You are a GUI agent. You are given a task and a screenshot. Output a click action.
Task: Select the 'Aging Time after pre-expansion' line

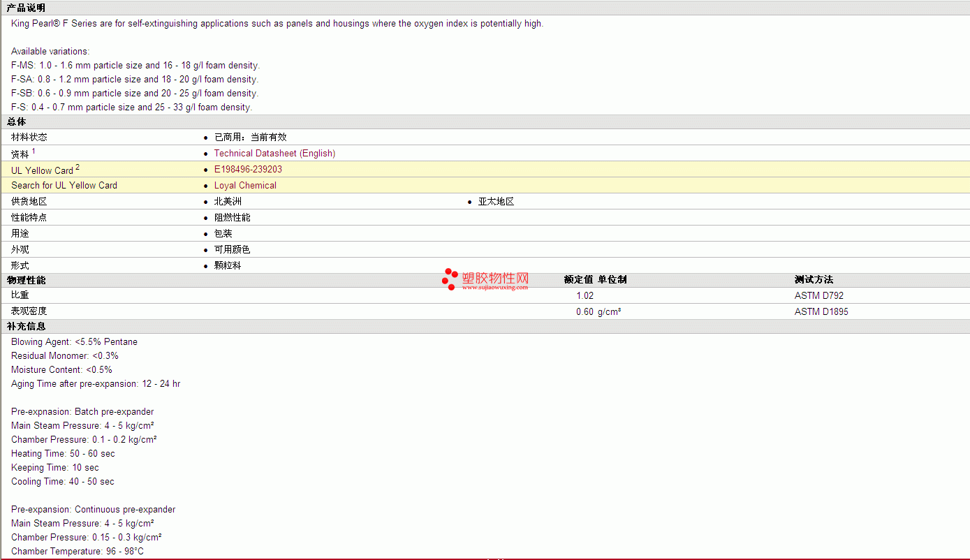[96, 383]
